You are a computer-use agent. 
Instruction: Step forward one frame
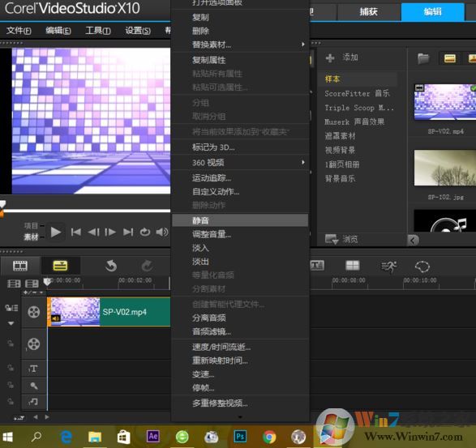pos(110,233)
